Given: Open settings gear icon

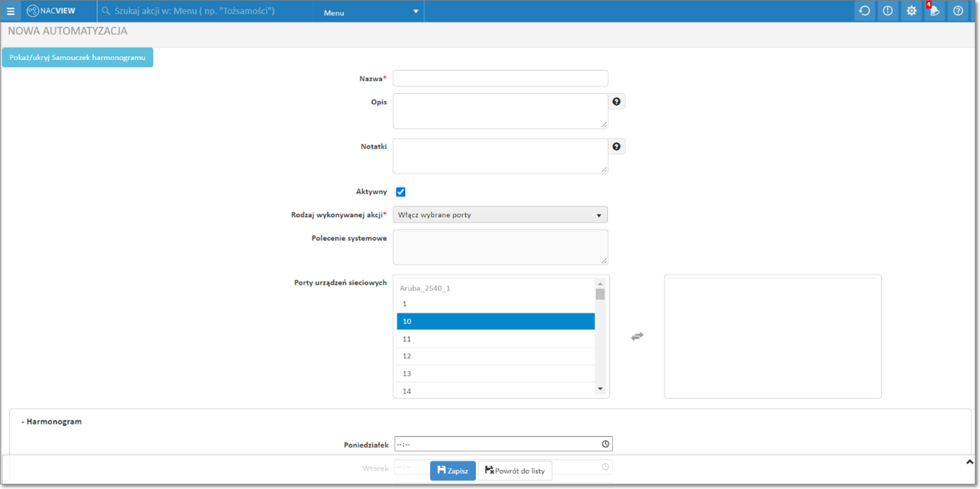Looking at the screenshot, I should (911, 11).
